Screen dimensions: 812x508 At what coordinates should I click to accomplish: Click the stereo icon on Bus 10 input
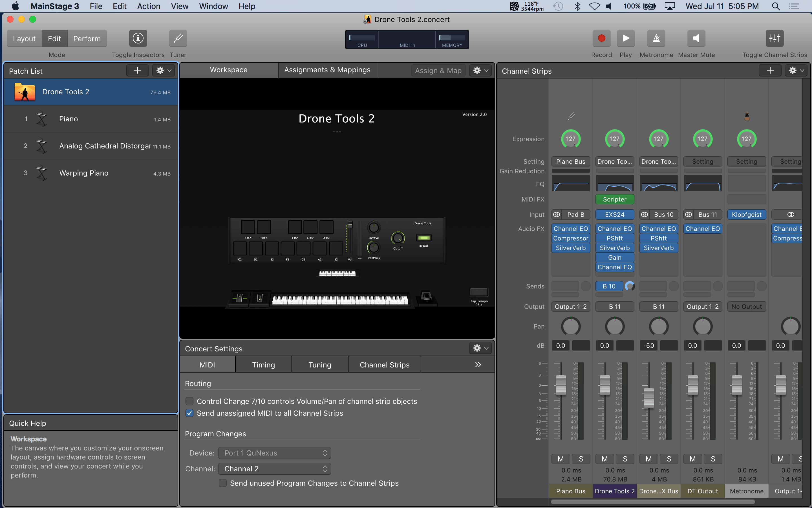645,214
